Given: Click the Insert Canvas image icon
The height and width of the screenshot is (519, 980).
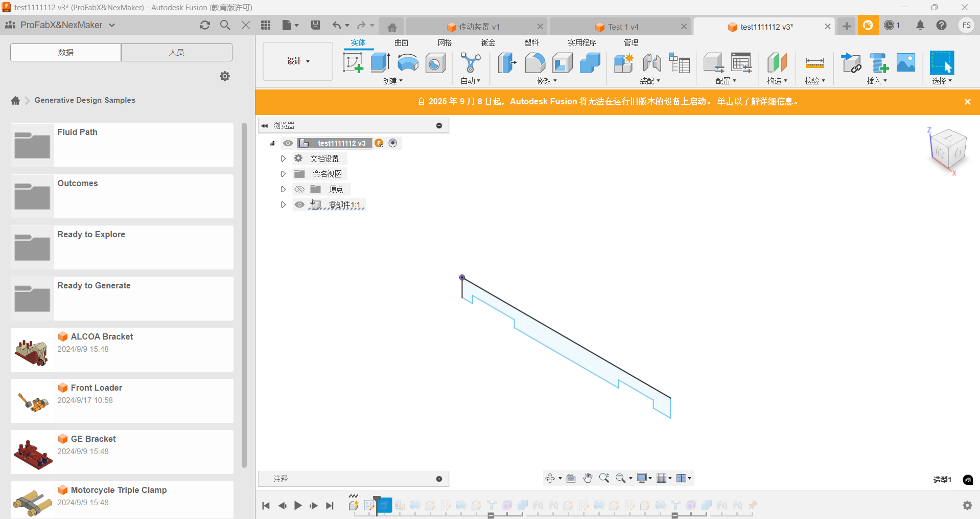Looking at the screenshot, I should tap(906, 63).
